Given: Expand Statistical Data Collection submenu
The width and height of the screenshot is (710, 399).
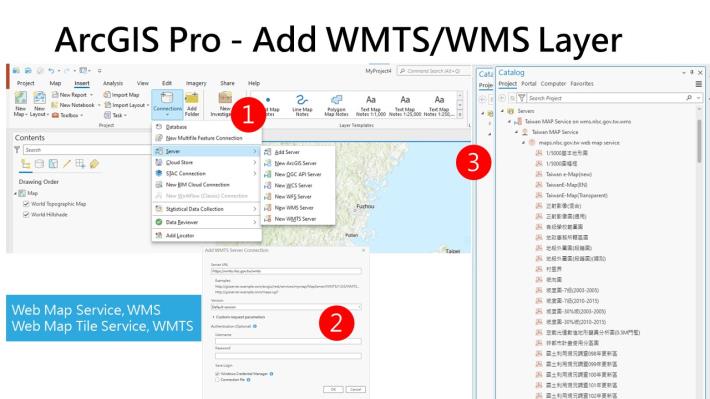Looking at the screenshot, I should pyautogui.click(x=207, y=209).
